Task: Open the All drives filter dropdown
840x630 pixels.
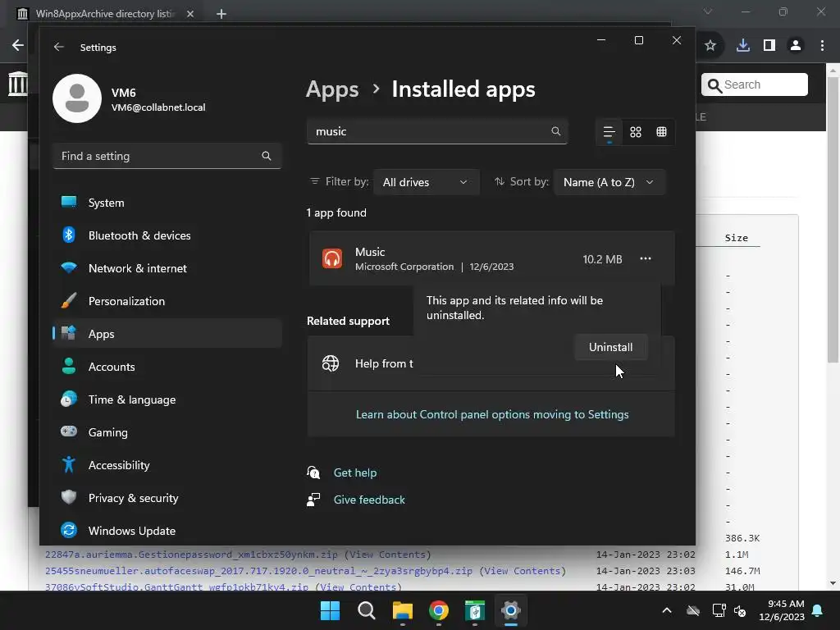Action: point(426,182)
